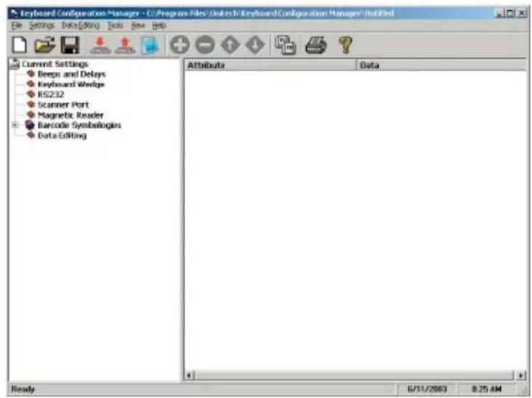Image resolution: width=532 pixels, height=398 pixels.
Task: Open the View menu
Action: point(138,25)
